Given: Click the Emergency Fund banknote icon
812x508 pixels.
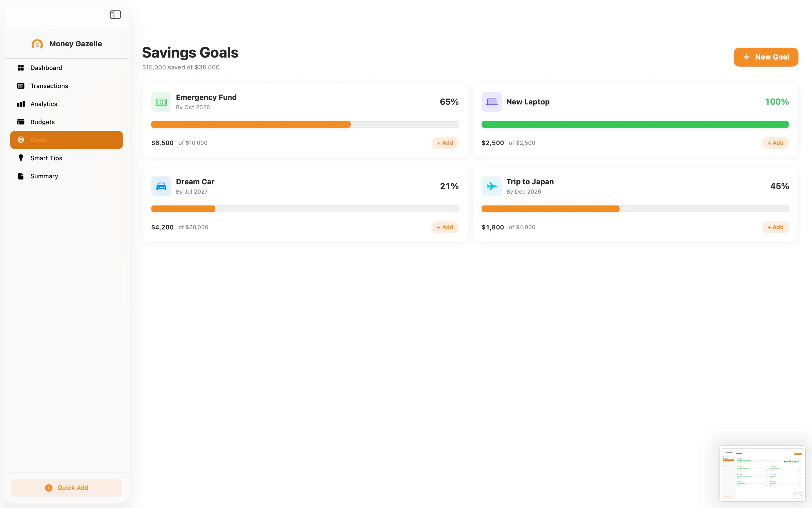Looking at the screenshot, I should coord(161,102).
